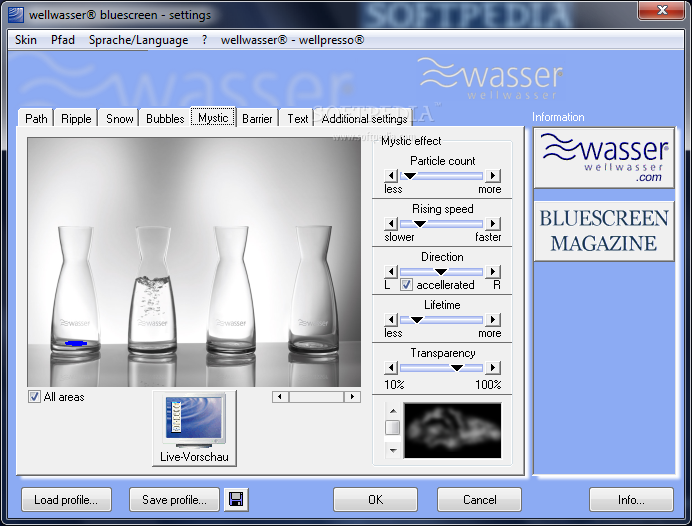Click right arrow of scrollbar below the preview

tap(352, 397)
